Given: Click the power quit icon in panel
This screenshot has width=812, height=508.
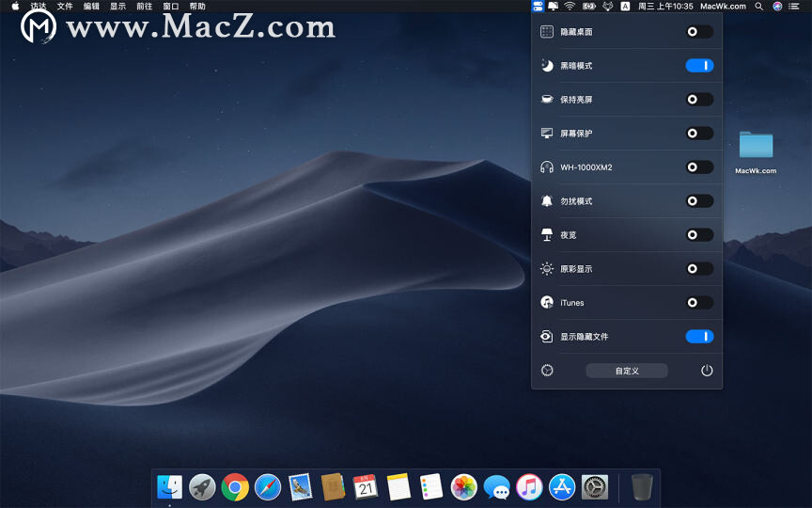Looking at the screenshot, I should [x=707, y=370].
